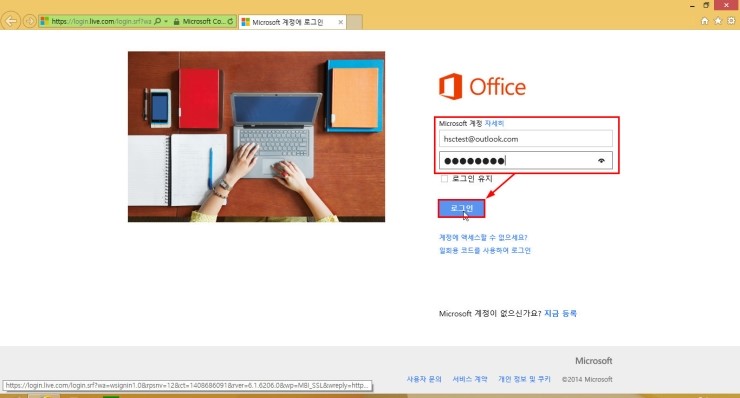Image resolution: width=740 pixels, height=398 pixels.
Task: Open the 자세히 link beside Microsoft 계정
Action: point(494,123)
